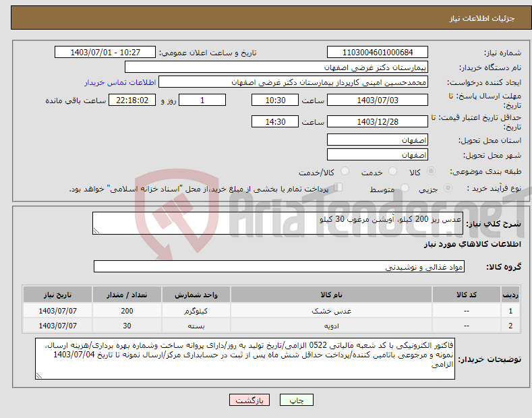Click the date cell in ادویه row
The width and height of the screenshot is (532, 418).
point(58,326)
